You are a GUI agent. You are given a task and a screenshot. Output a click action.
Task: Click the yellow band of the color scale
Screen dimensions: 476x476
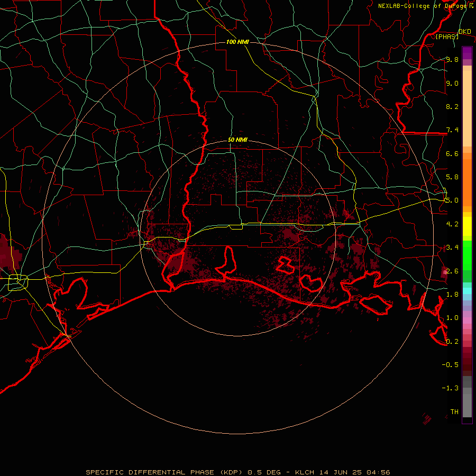coord(467,226)
